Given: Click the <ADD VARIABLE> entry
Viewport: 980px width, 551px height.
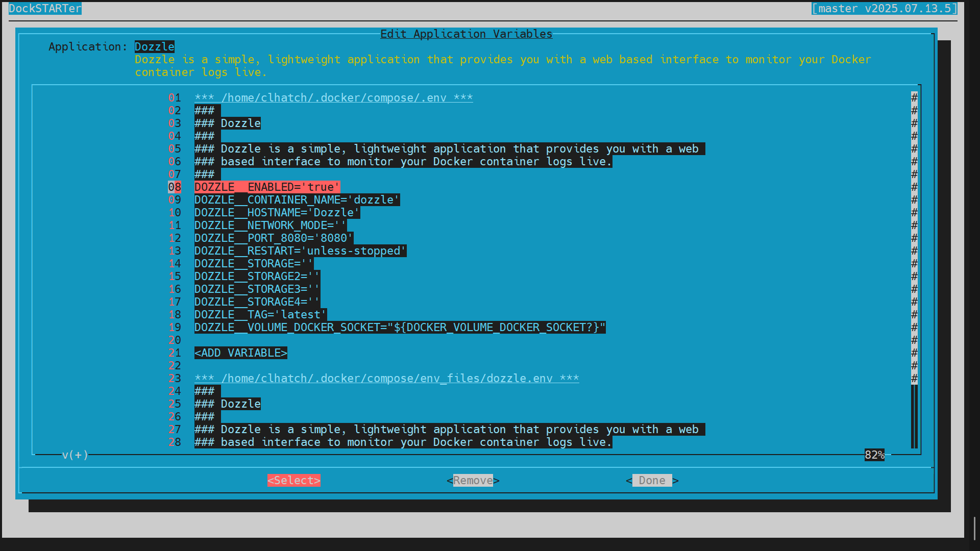Looking at the screenshot, I should 241,353.
